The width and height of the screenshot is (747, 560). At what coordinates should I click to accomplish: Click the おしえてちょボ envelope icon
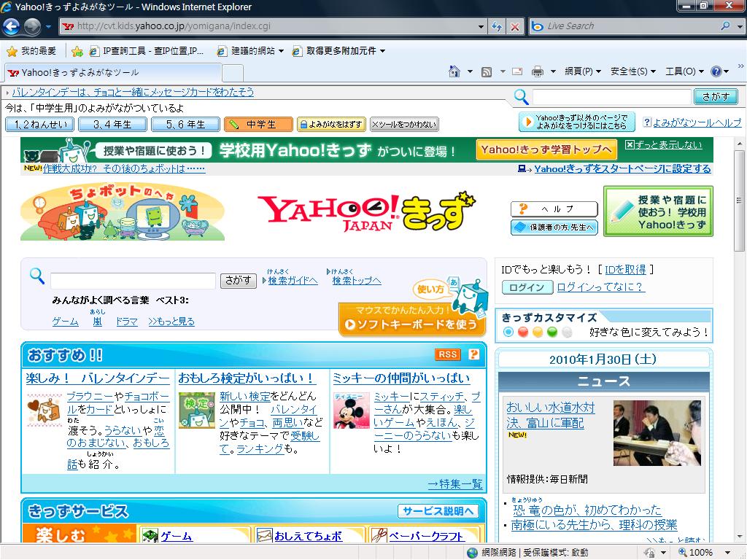coord(264,536)
